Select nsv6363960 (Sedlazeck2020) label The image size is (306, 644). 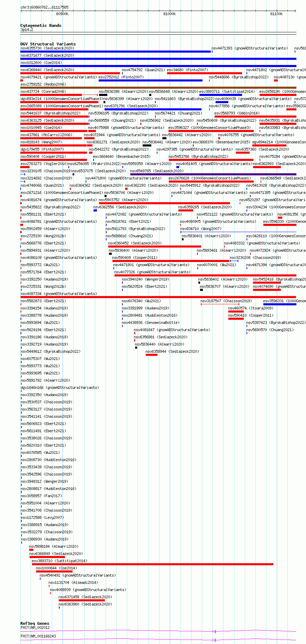point(85,604)
